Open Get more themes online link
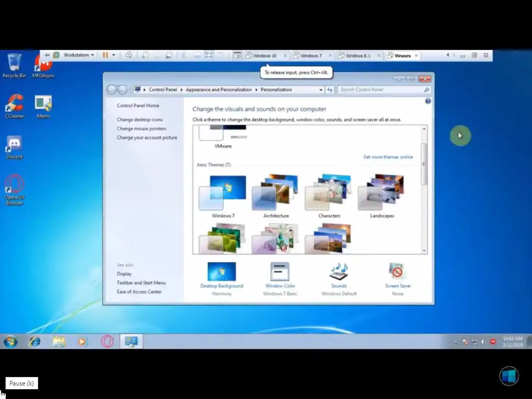Image resolution: width=532 pixels, height=399 pixels. point(388,157)
